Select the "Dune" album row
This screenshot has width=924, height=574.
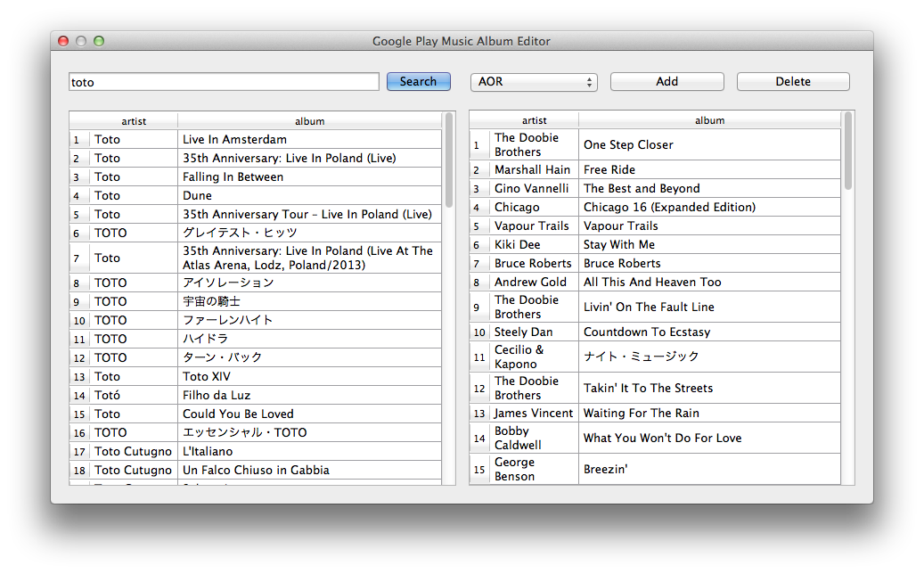[x=310, y=196]
